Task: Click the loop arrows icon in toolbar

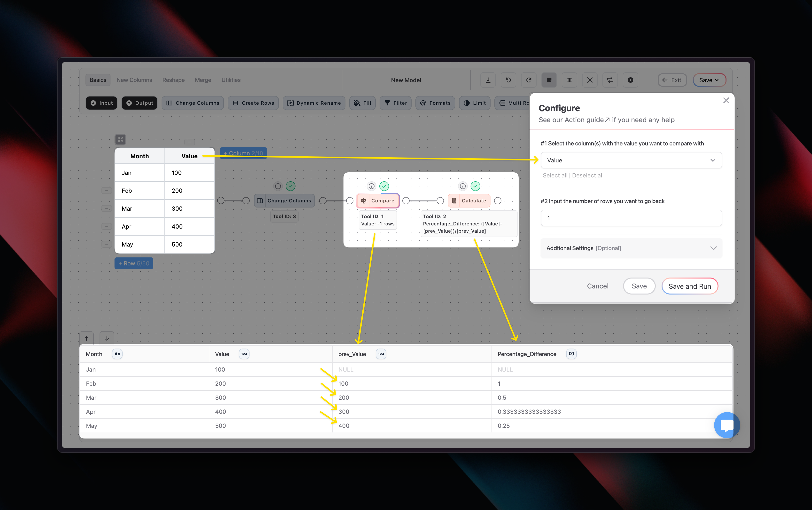Action: click(610, 80)
